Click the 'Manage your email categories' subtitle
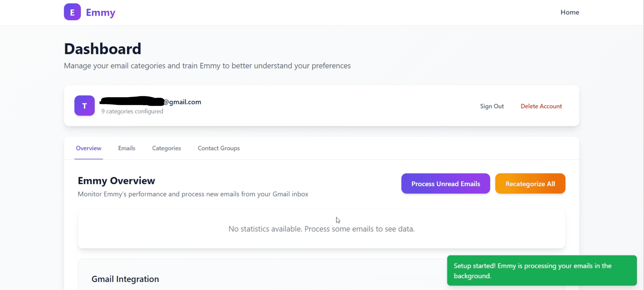644x290 pixels. click(207, 66)
